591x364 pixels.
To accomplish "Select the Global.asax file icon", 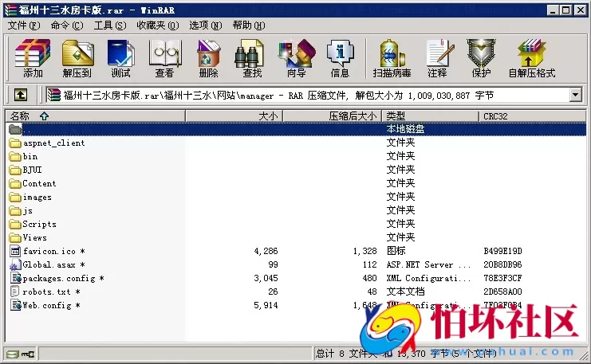I will pos(15,264).
